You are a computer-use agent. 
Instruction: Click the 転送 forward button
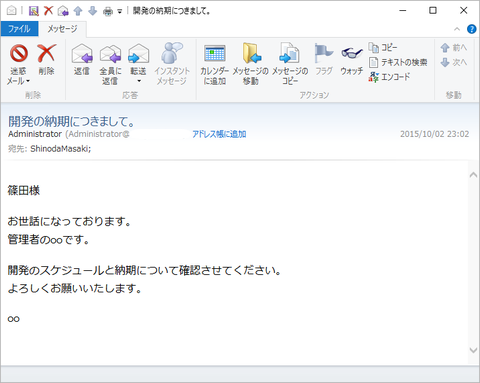[x=138, y=59]
